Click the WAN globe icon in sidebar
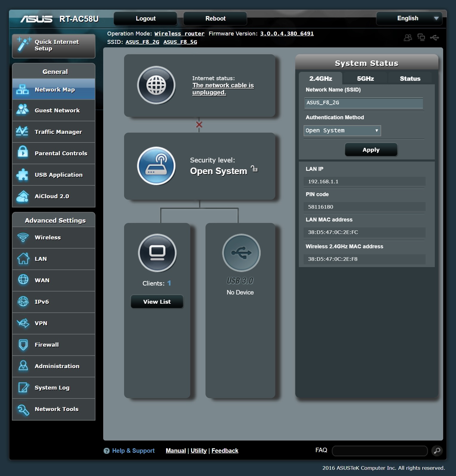This screenshot has width=456, height=476. 23,280
